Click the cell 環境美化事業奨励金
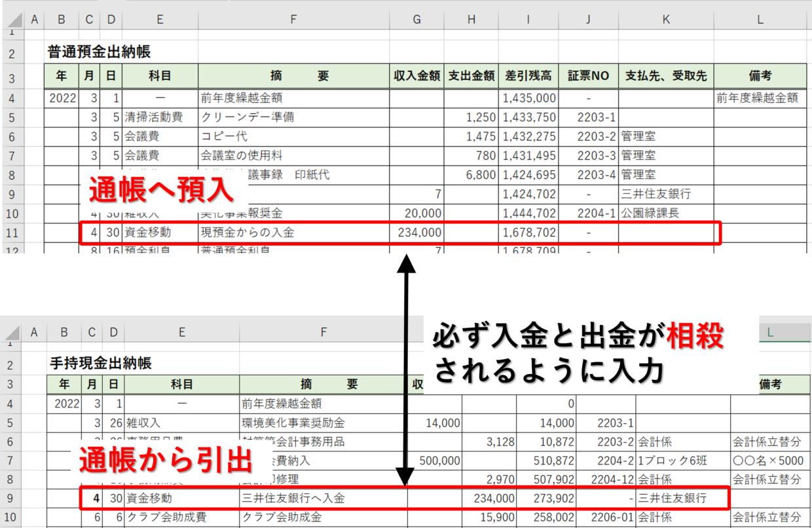 click(x=323, y=423)
